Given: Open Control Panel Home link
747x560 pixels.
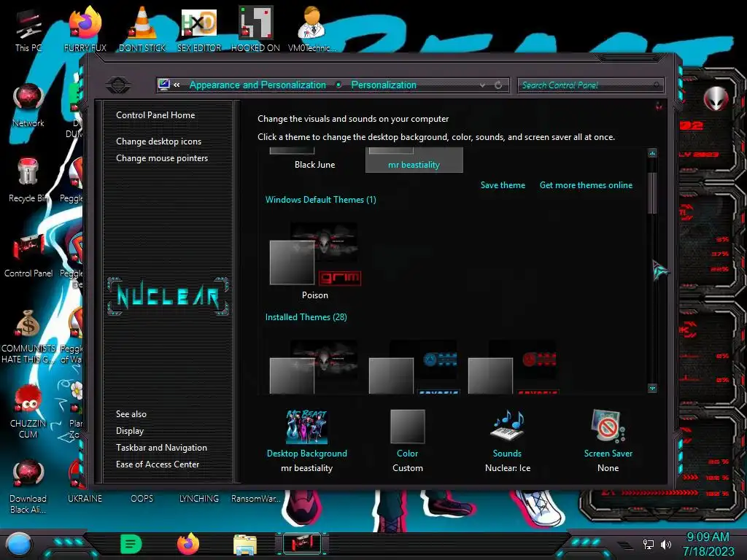Looking at the screenshot, I should [155, 114].
